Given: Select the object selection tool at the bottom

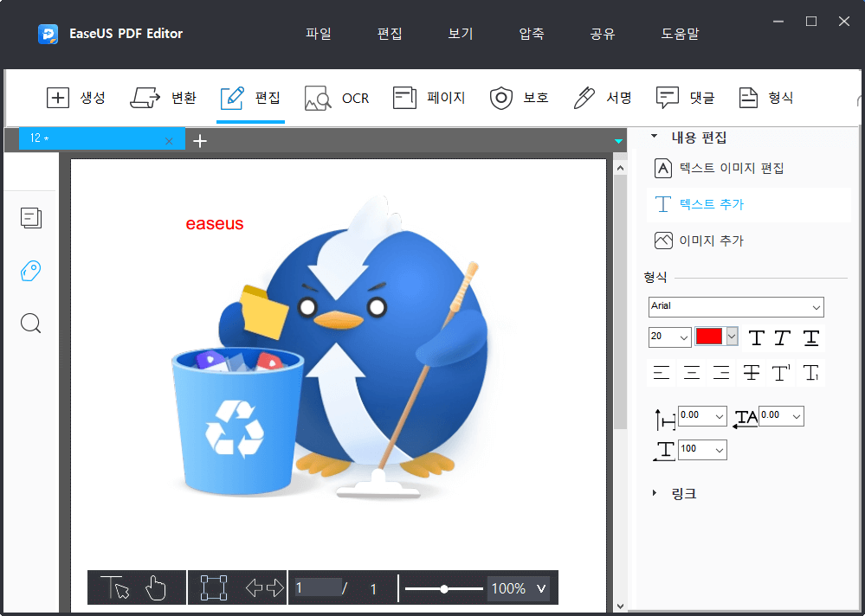Looking at the screenshot, I should 214,587.
